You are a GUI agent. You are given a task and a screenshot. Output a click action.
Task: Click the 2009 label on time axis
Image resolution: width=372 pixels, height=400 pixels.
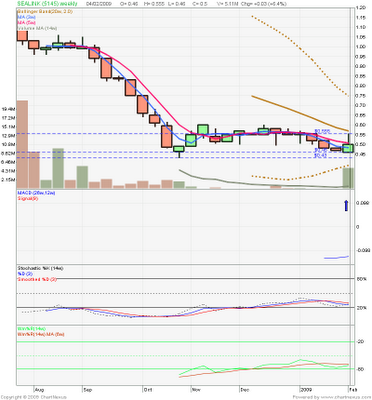(306, 389)
